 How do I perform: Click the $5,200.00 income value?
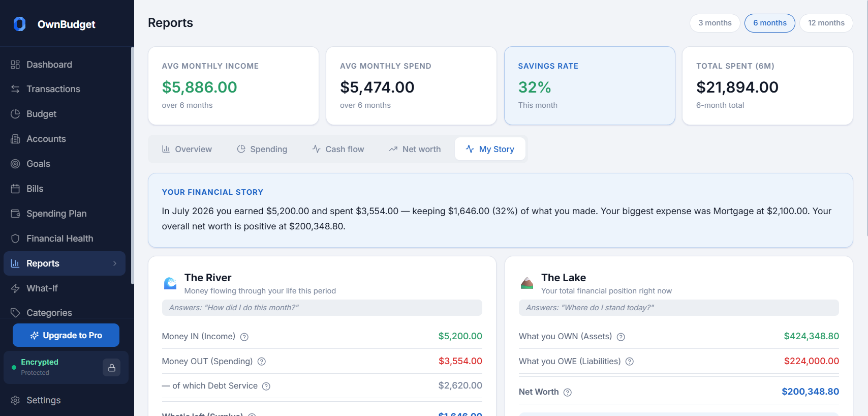click(x=460, y=336)
